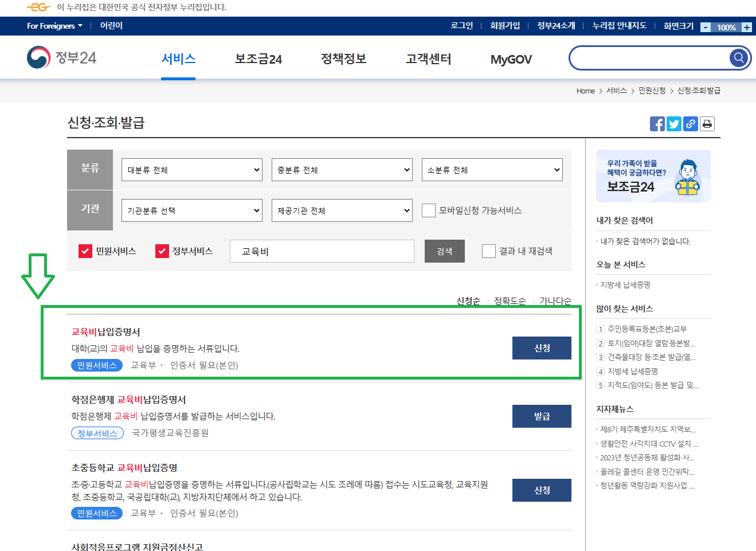756x551 pixels.
Task: Uncheck the 정부서비스 checkbox
Action: point(162,251)
